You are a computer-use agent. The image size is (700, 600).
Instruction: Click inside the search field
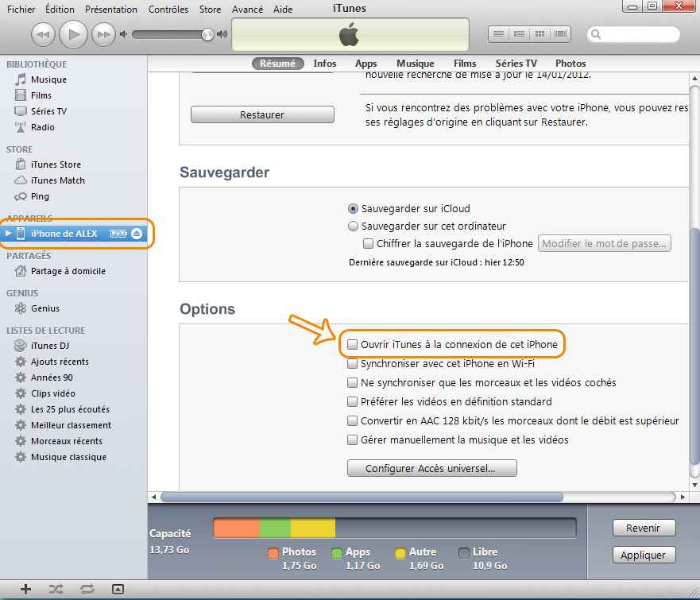(x=634, y=34)
